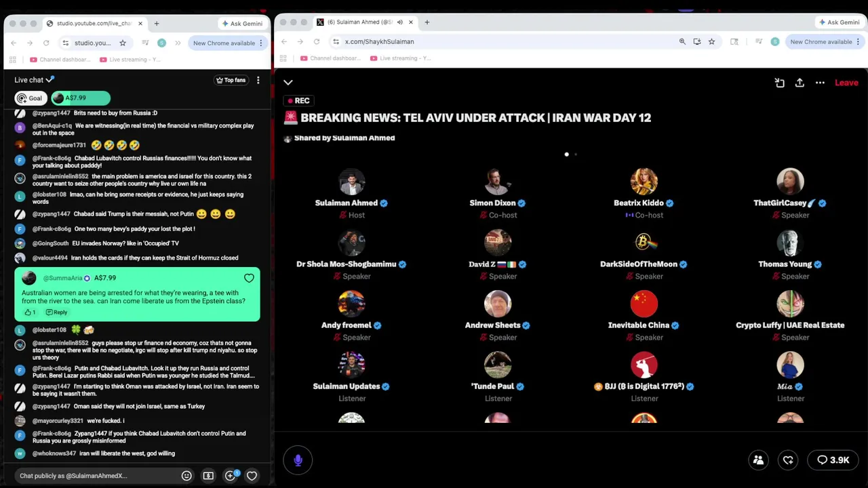868x488 pixels.
Task: Click the @whoknows347 chat username
Action: coord(54,453)
